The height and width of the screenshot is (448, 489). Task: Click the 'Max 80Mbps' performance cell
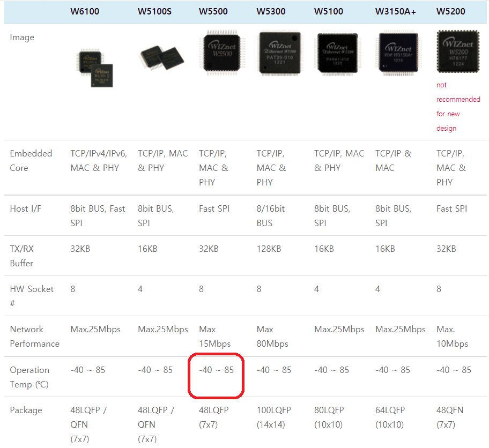click(272, 337)
